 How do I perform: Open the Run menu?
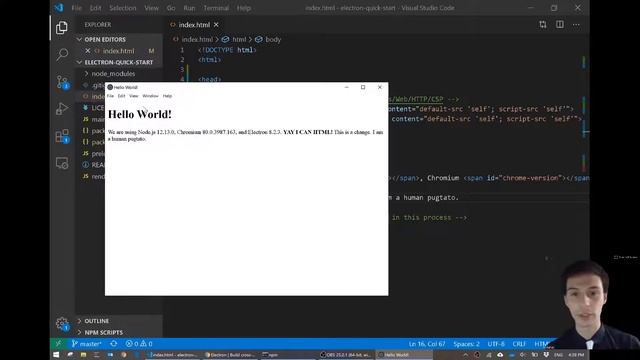click(189, 8)
